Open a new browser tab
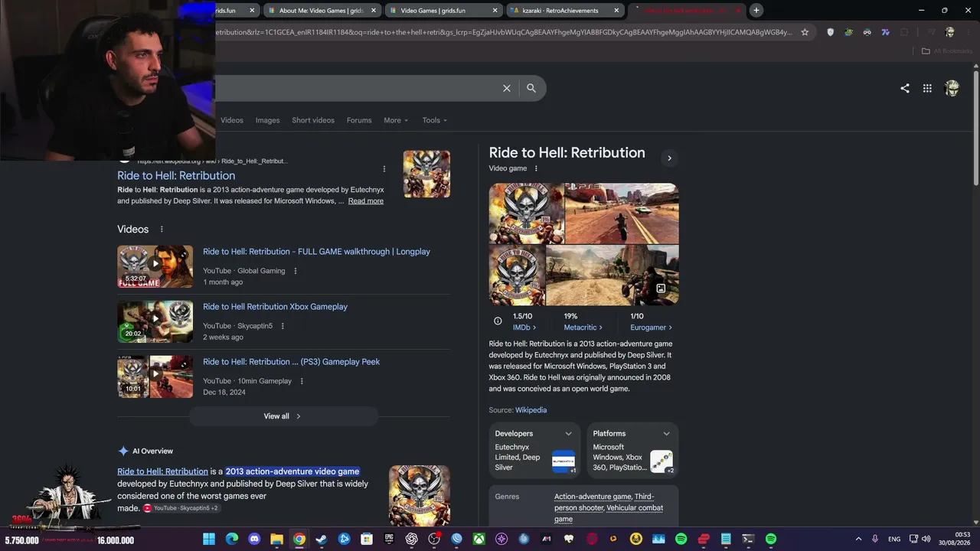The image size is (980, 551). point(756,10)
